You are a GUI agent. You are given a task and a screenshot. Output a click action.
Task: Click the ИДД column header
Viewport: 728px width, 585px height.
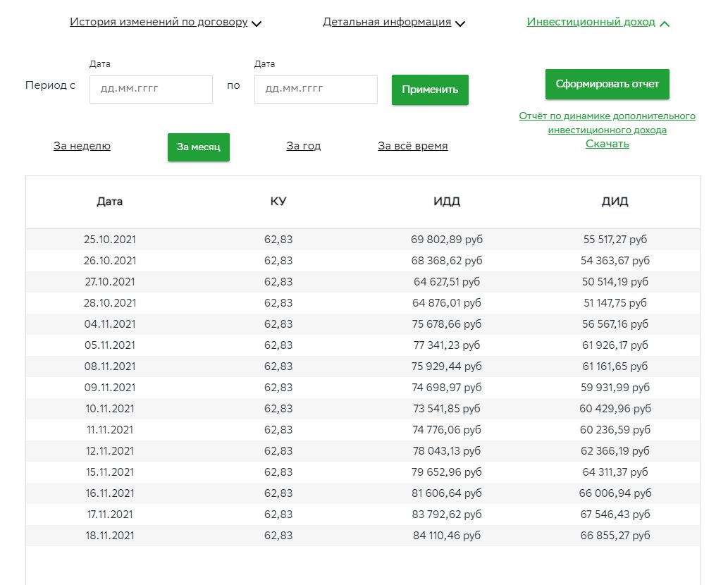point(447,202)
